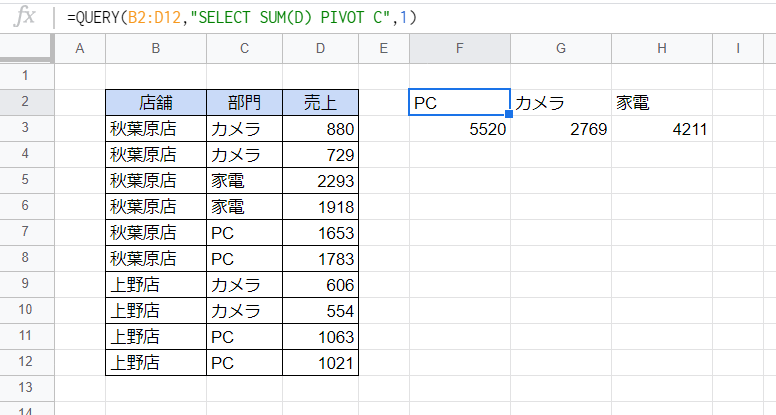This screenshot has width=776, height=415.
Task: Click PC cell in row 7
Action: coord(244,232)
